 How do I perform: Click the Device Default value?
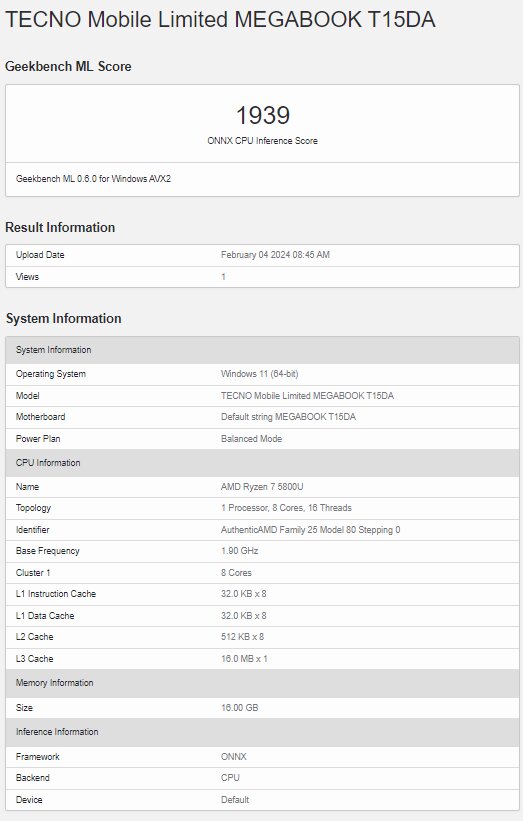tap(235, 800)
